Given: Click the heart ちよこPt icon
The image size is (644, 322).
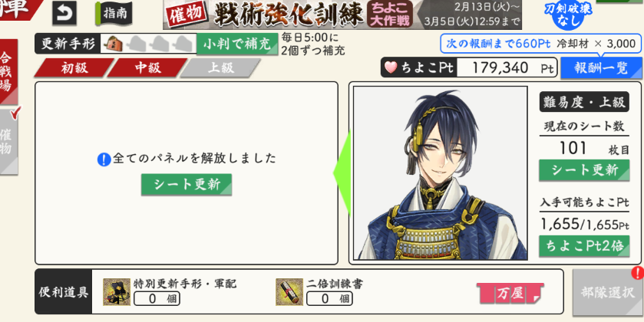Looking at the screenshot, I should pos(391,67).
